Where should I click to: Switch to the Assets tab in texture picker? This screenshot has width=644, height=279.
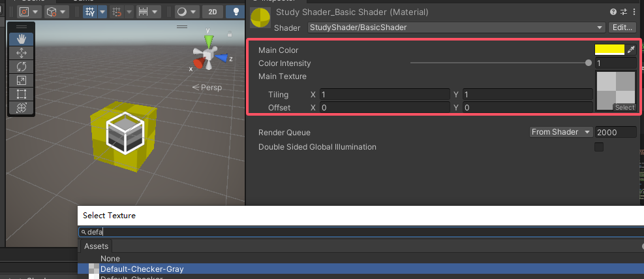coord(97,246)
